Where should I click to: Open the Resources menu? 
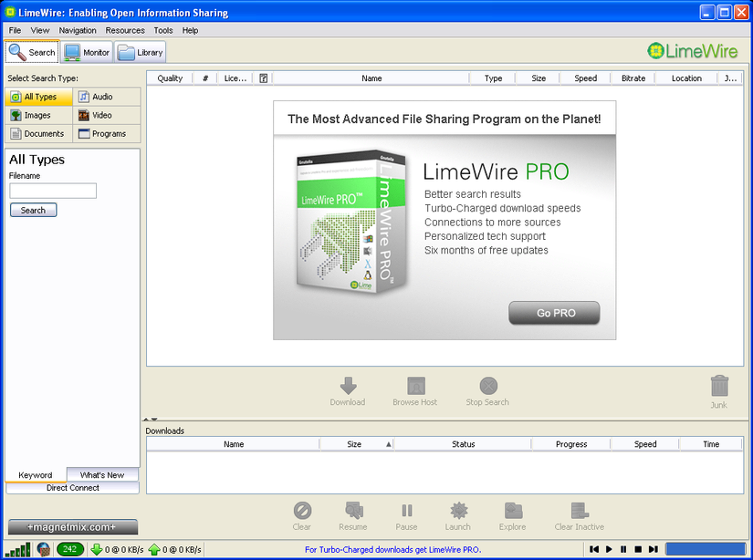(x=124, y=30)
